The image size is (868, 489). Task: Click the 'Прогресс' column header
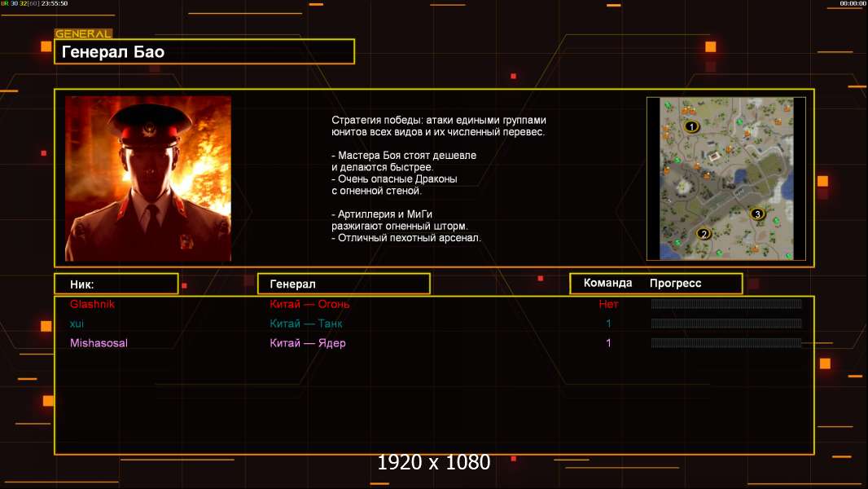pyautogui.click(x=675, y=283)
